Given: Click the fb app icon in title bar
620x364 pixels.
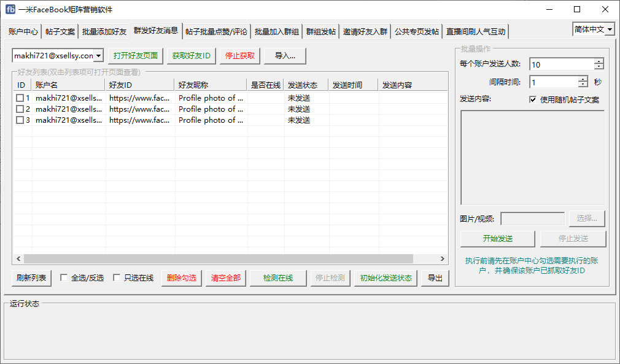Looking at the screenshot, I should pyautogui.click(x=10, y=9).
